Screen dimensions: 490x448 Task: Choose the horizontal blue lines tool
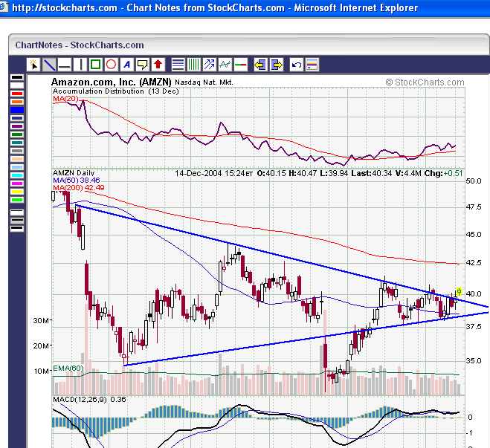tap(178, 65)
